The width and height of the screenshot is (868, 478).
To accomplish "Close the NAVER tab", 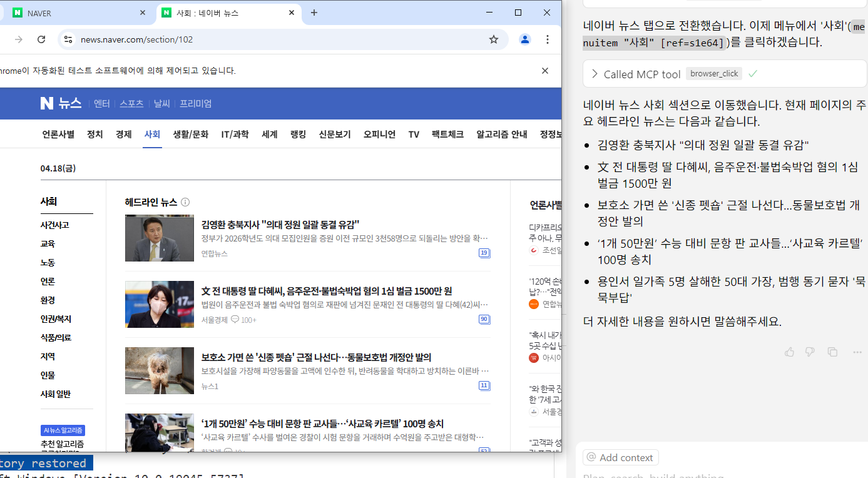I will (143, 13).
